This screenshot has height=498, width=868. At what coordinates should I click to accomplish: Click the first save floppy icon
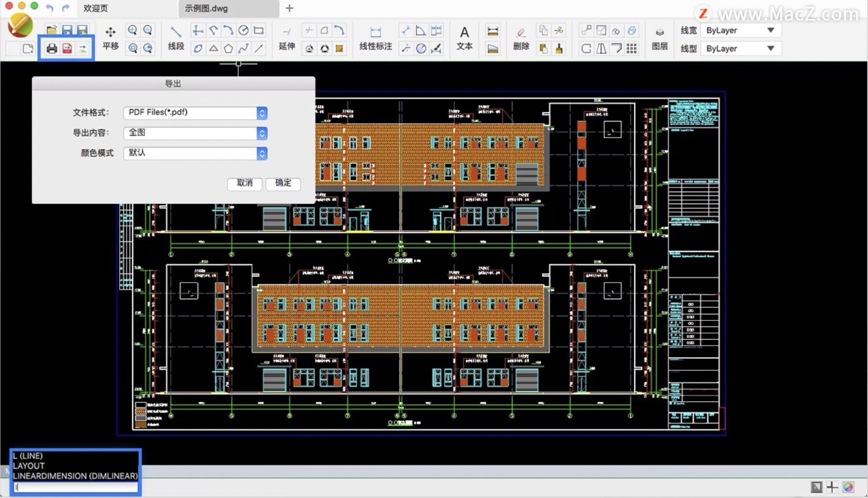point(67,30)
